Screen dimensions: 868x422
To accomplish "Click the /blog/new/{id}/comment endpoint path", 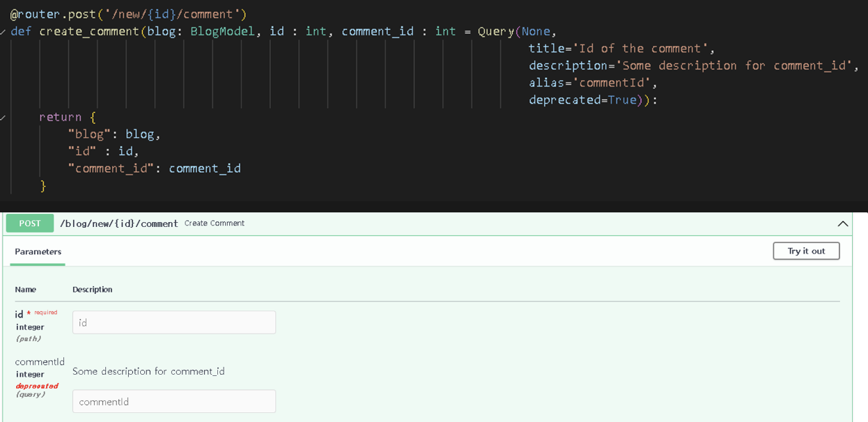I will (x=118, y=224).
